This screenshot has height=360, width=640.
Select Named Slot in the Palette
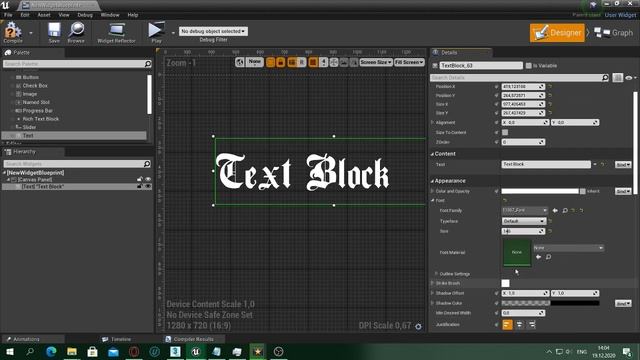(36, 102)
